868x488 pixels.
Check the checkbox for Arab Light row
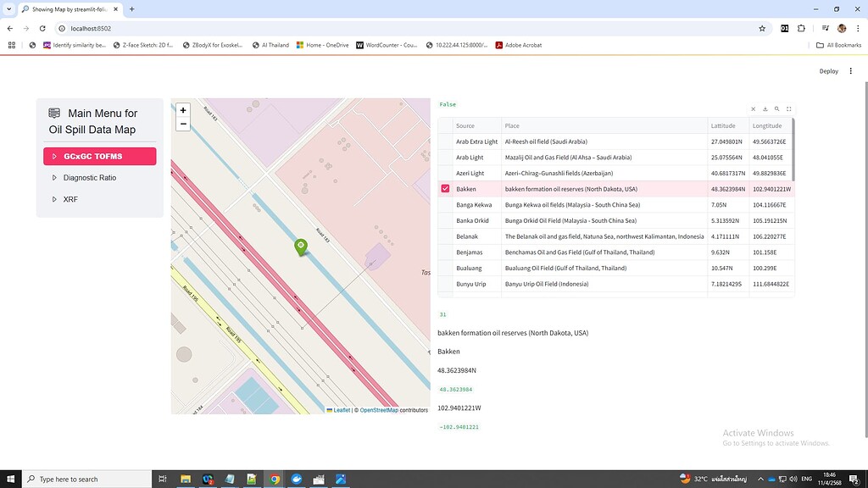[445, 157]
